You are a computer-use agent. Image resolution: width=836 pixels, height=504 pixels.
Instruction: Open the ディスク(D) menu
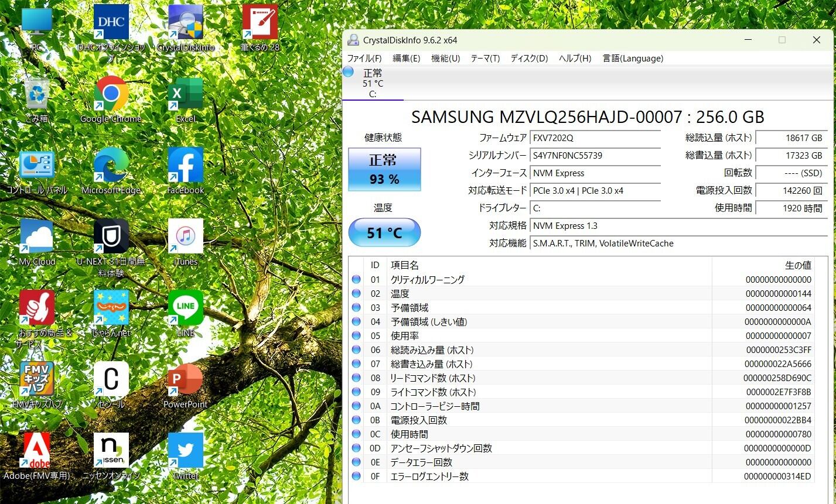(x=529, y=59)
